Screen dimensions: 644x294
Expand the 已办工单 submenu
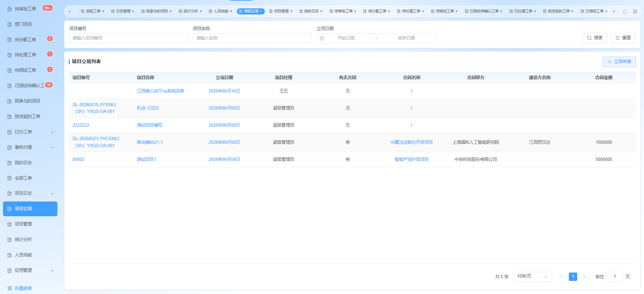point(52,132)
